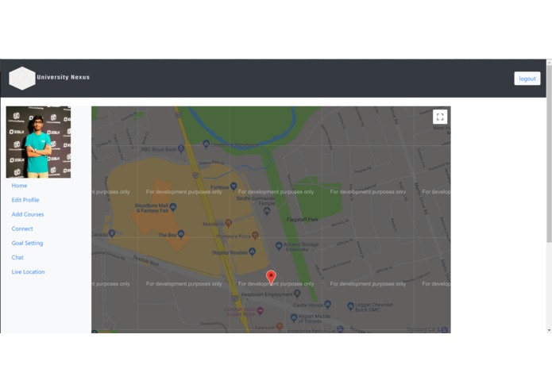Click the Access Storage Etobicoke marker
The height and width of the screenshot is (392, 552).
pyautogui.click(x=279, y=246)
